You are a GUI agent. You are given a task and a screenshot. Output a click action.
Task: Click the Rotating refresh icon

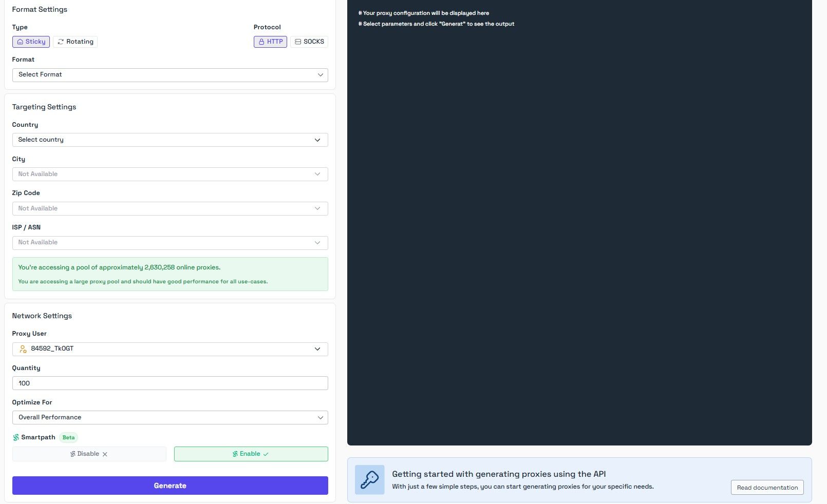[x=60, y=42]
